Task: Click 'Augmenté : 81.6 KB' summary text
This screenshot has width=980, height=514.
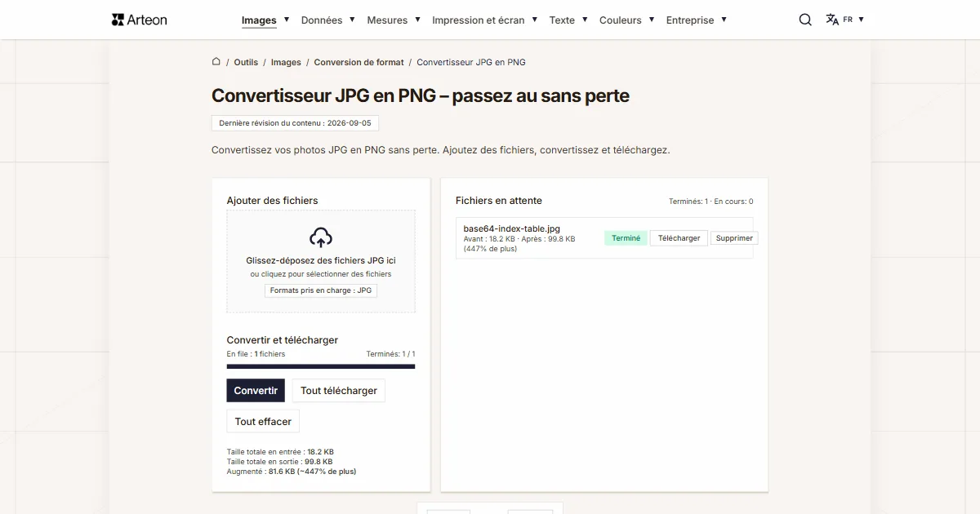Action: pyautogui.click(x=292, y=472)
